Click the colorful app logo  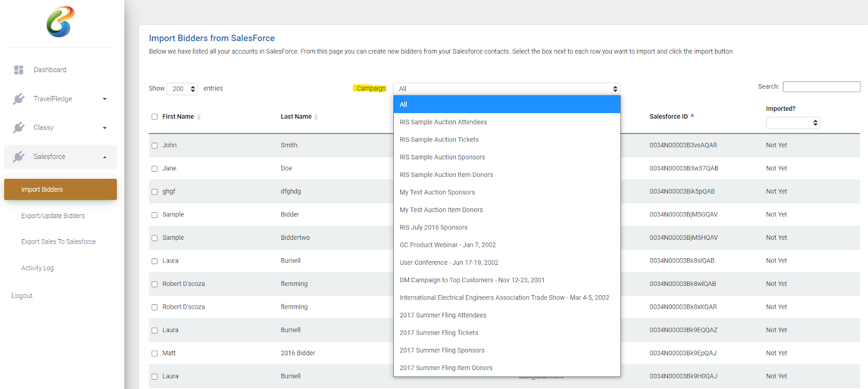click(x=60, y=22)
